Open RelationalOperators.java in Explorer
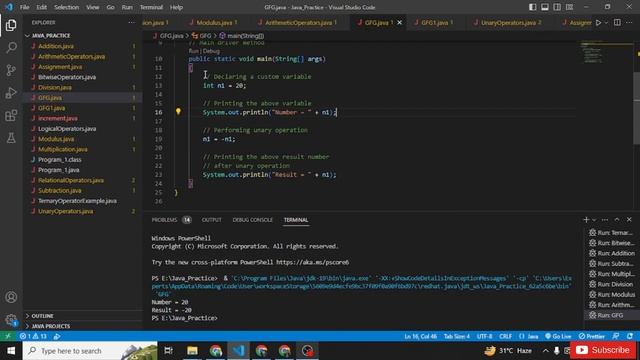Screen dimensions: 640x360 coord(71,180)
